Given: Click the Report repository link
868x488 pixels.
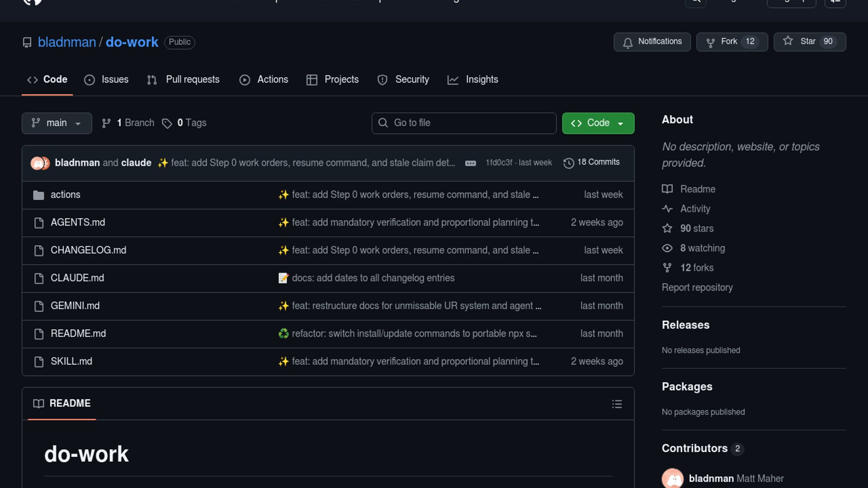Looking at the screenshot, I should click(x=697, y=287).
